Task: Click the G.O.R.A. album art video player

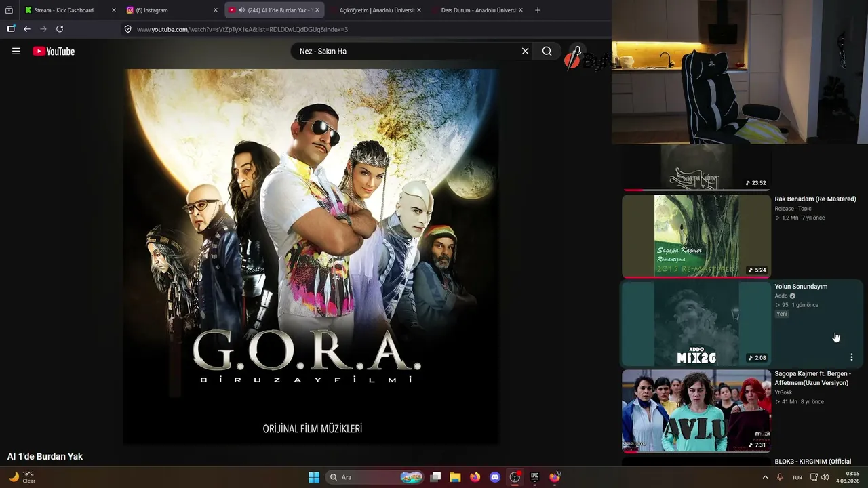Action: point(311,256)
